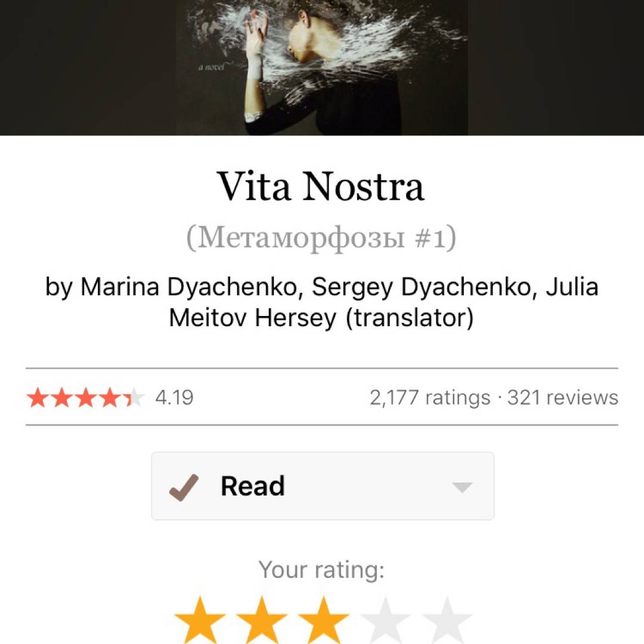Click the 4.19 average rating value
Screen dimensions: 644x644
tap(174, 397)
